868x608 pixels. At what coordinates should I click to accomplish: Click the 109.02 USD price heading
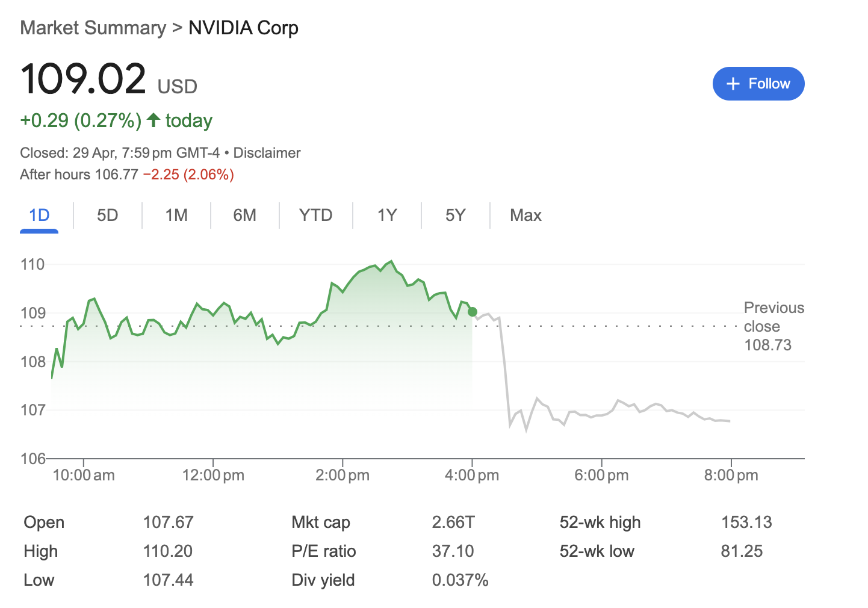point(109,79)
